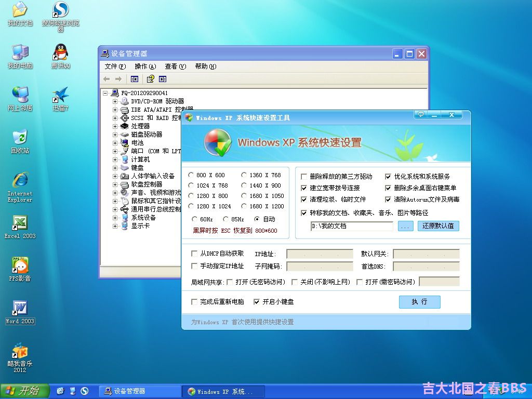Click the 还原默认值 restore defaults button
The height and width of the screenshot is (399, 532).
[x=438, y=226]
